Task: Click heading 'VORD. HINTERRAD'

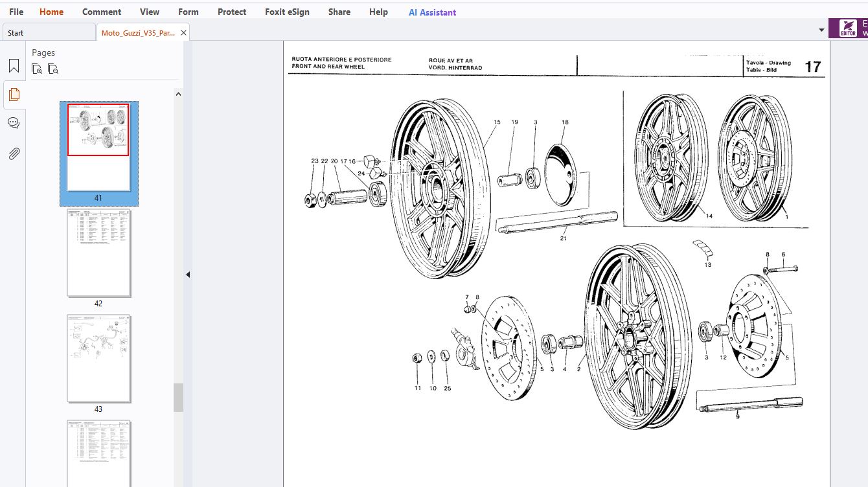Action: (x=455, y=68)
